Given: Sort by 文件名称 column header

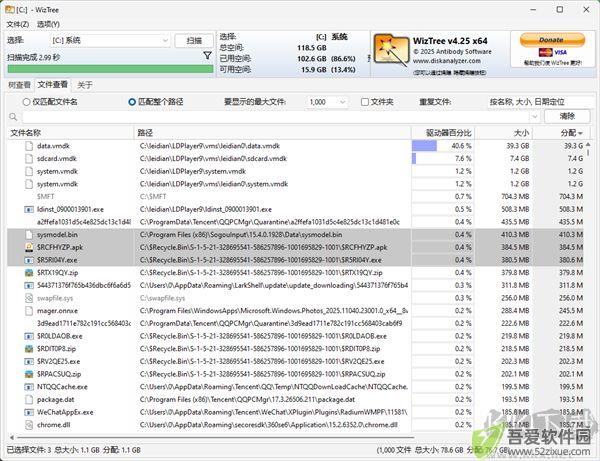Looking at the screenshot, I should coord(70,133).
